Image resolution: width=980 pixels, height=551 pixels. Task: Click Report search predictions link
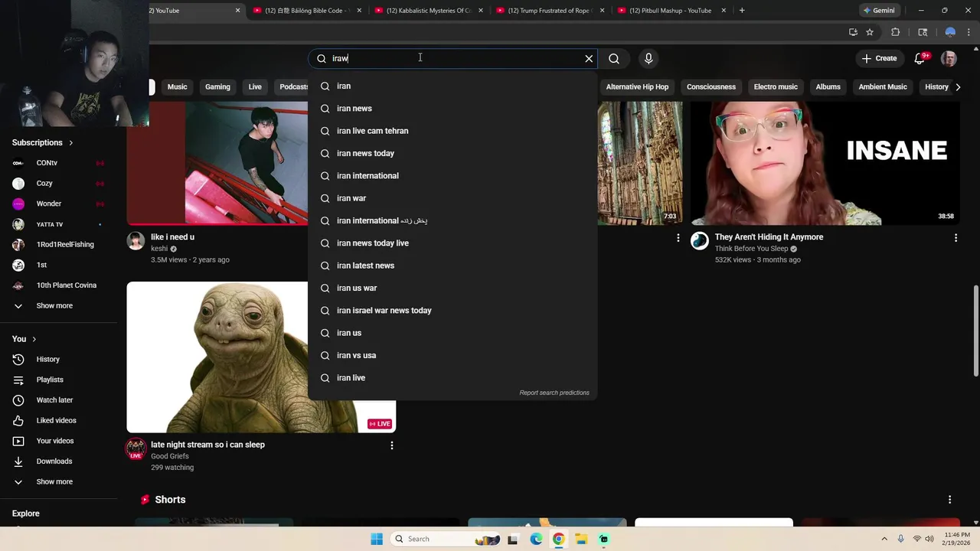[554, 393]
